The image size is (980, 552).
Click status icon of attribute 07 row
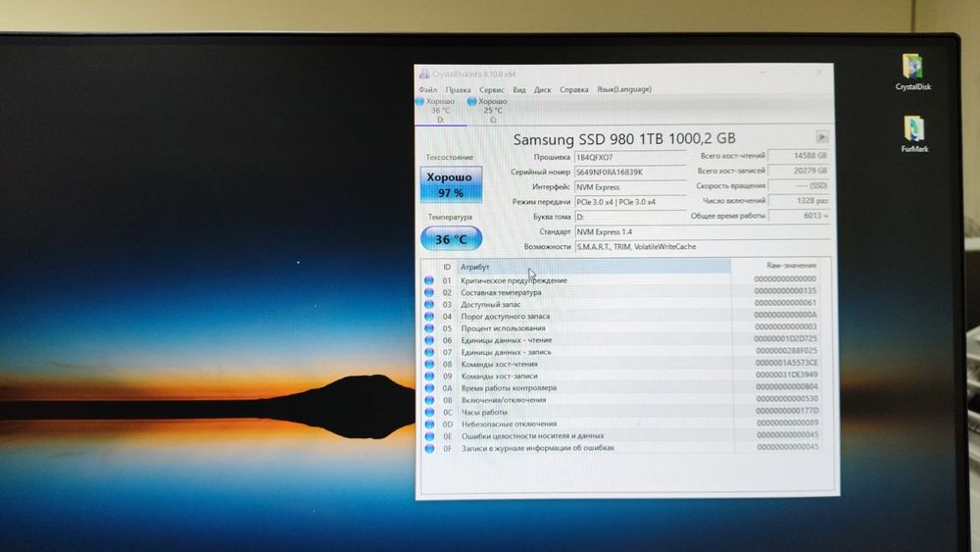429,353
